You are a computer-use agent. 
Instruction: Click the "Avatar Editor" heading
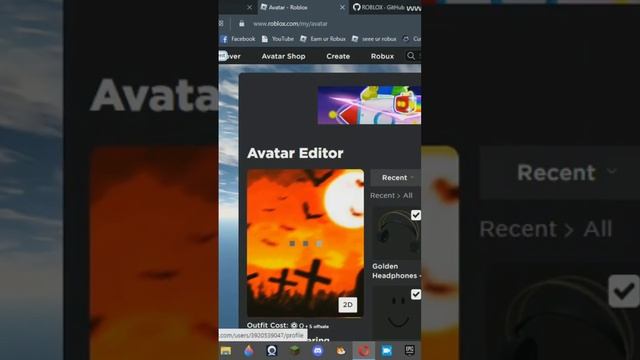click(x=295, y=153)
